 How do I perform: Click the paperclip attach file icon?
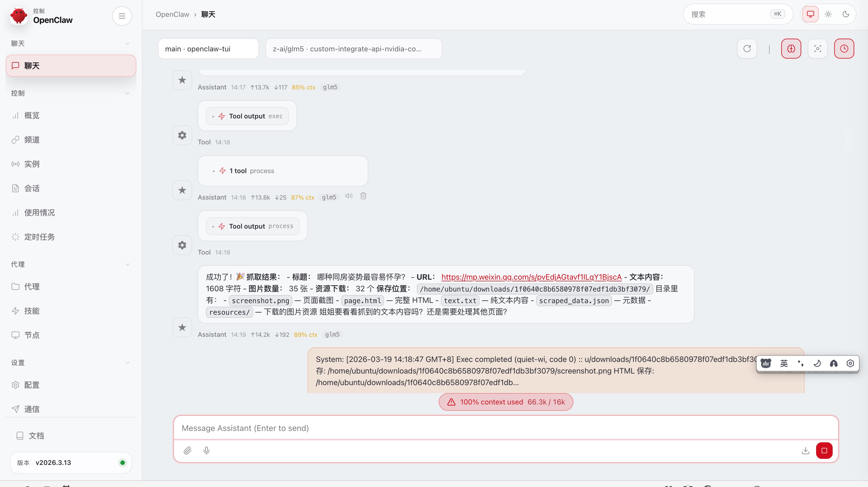pyautogui.click(x=188, y=450)
